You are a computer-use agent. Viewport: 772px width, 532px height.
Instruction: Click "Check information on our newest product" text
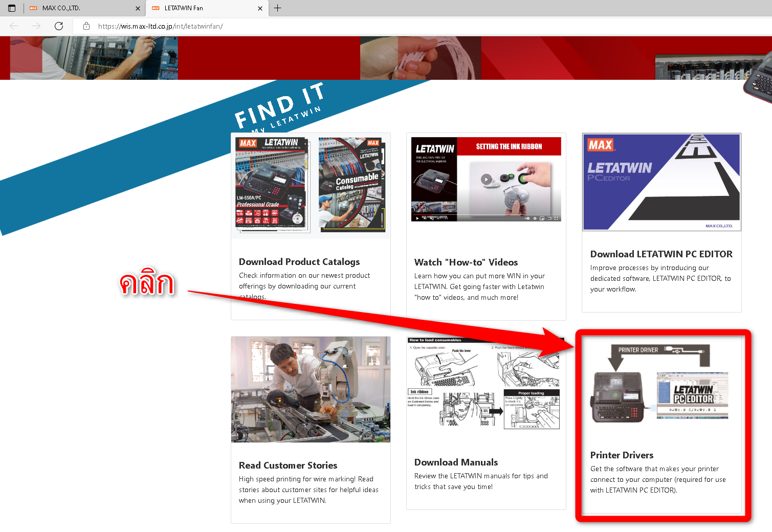pos(304,286)
